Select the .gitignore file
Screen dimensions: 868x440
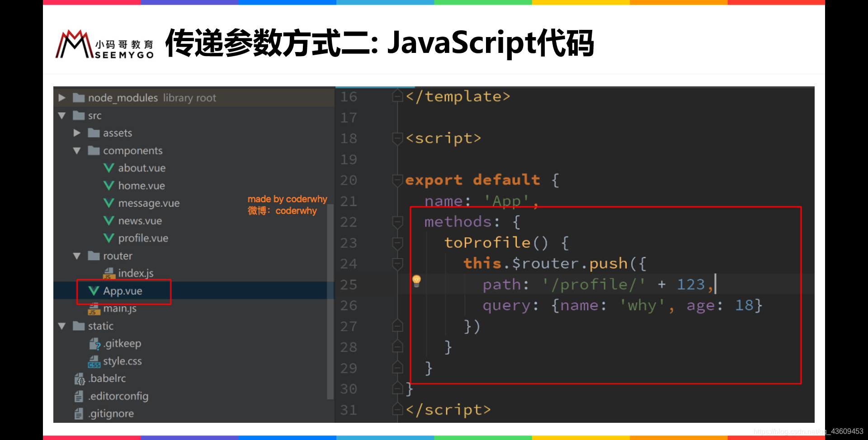pos(111,414)
